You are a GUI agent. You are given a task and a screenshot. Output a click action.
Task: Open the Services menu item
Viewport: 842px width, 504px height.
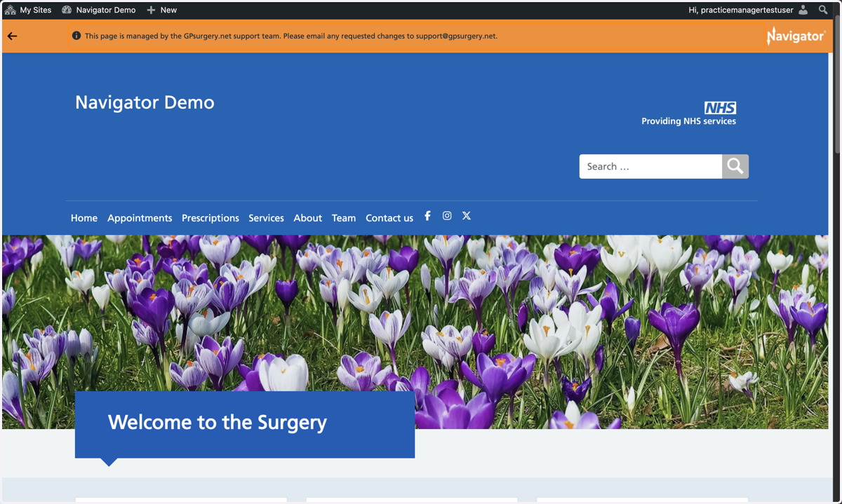(x=266, y=218)
